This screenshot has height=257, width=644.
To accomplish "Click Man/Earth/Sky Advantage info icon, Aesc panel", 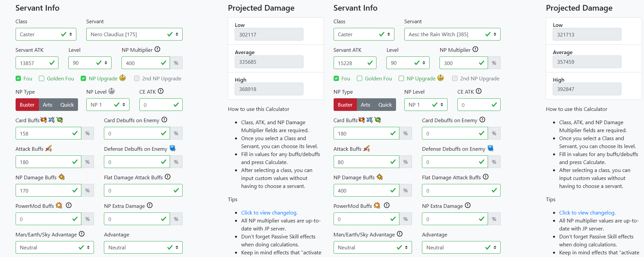I will pos(400,234).
